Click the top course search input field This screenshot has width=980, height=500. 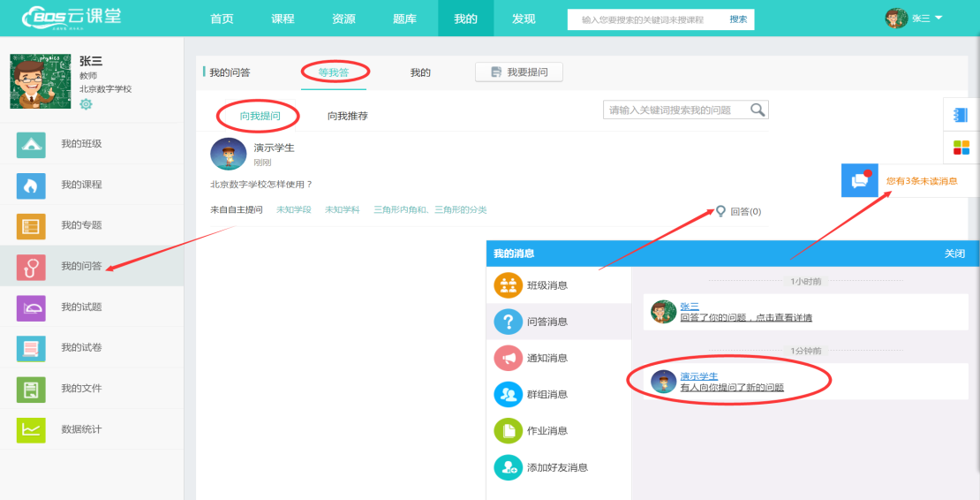[645, 19]
